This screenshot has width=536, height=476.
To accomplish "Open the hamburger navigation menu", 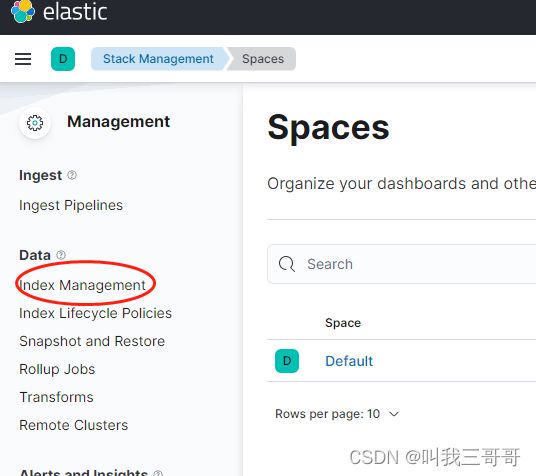I will [x=23, y=59].
